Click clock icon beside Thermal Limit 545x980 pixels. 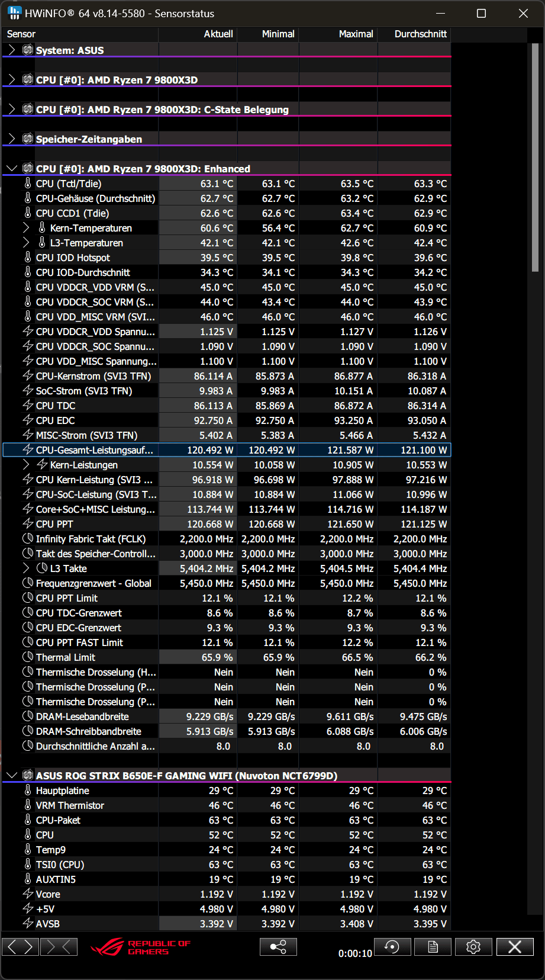coord(28,657)
